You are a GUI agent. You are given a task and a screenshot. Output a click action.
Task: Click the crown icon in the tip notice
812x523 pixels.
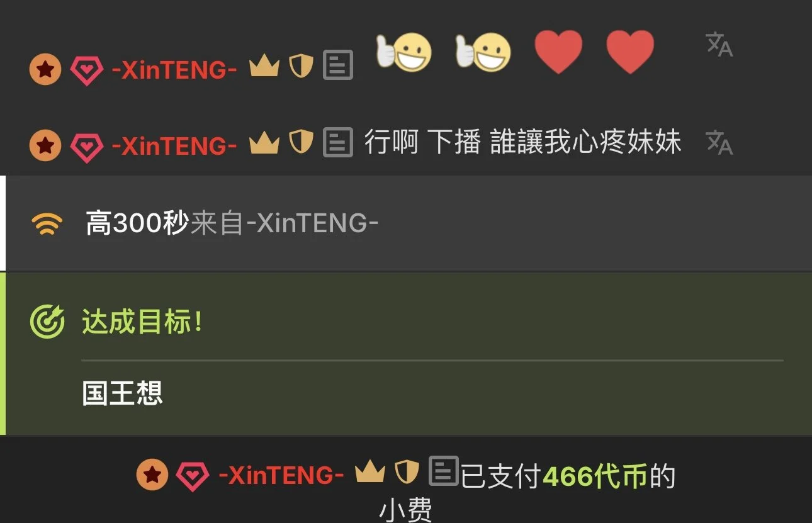(370, 472)
